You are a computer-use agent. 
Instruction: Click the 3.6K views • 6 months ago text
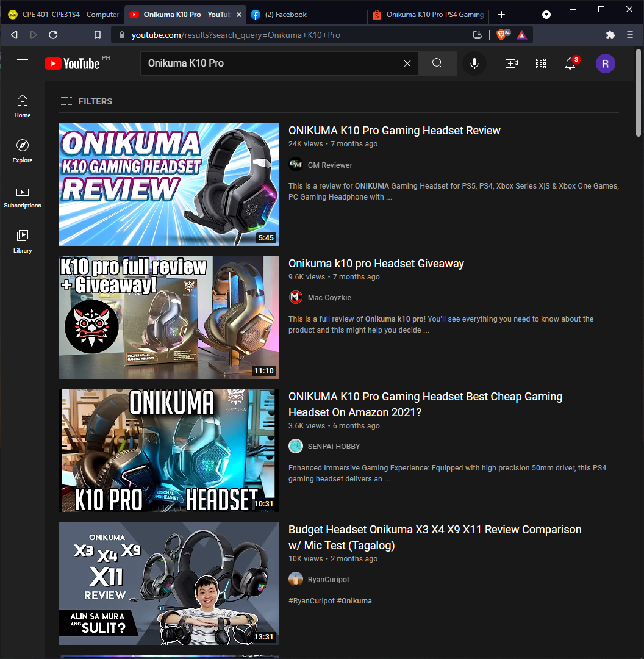pyautogui.click(x=334, y=426)
